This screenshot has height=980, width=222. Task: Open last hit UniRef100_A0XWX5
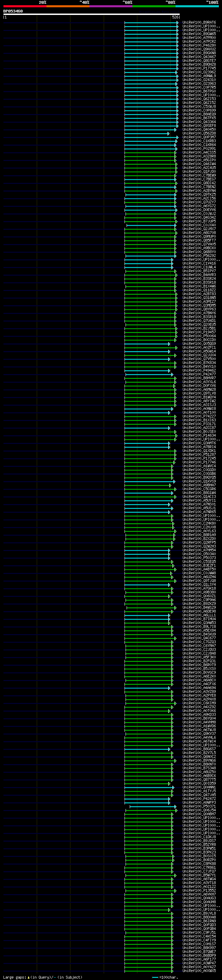pos(199,971)
